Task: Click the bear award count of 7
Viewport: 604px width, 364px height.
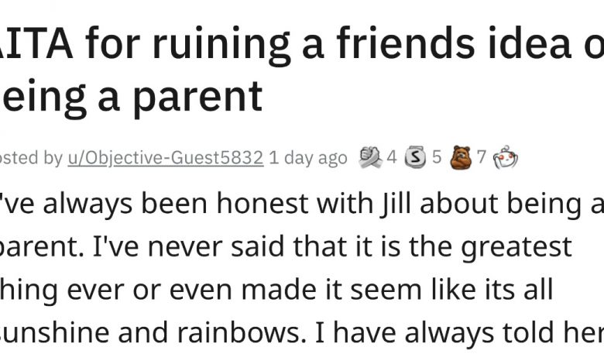Action: point(482,158)
